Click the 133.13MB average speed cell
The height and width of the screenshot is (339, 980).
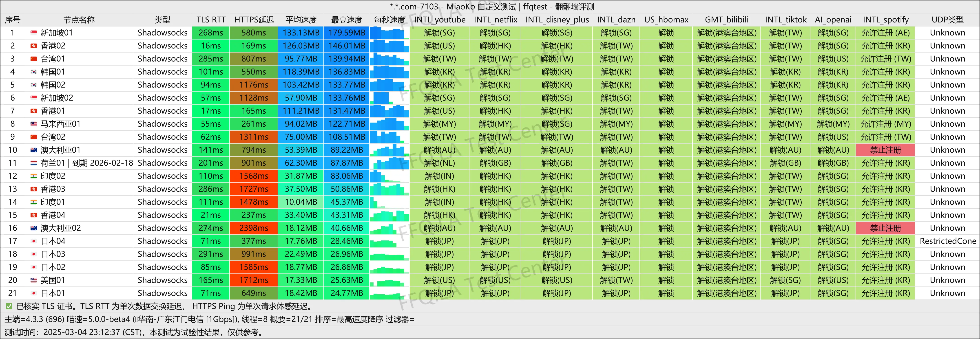click(x=301, y=33)
